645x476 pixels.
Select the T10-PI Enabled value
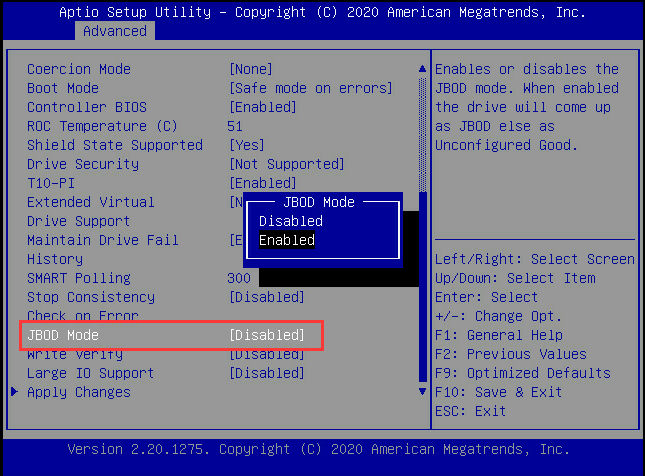coord(263,183)
